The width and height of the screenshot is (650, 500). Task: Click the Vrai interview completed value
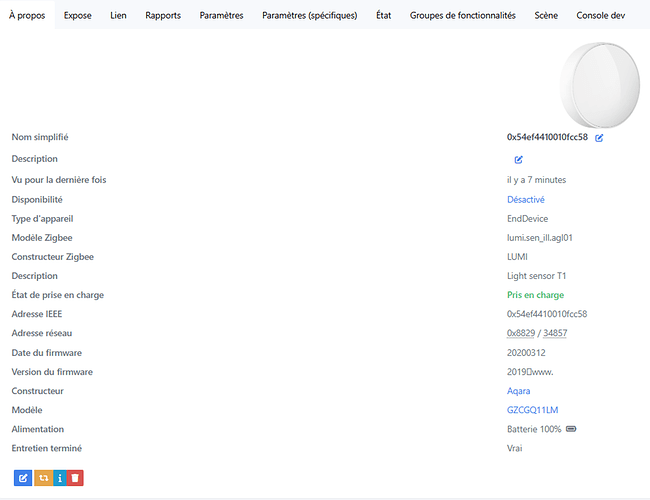coord(514,448)
